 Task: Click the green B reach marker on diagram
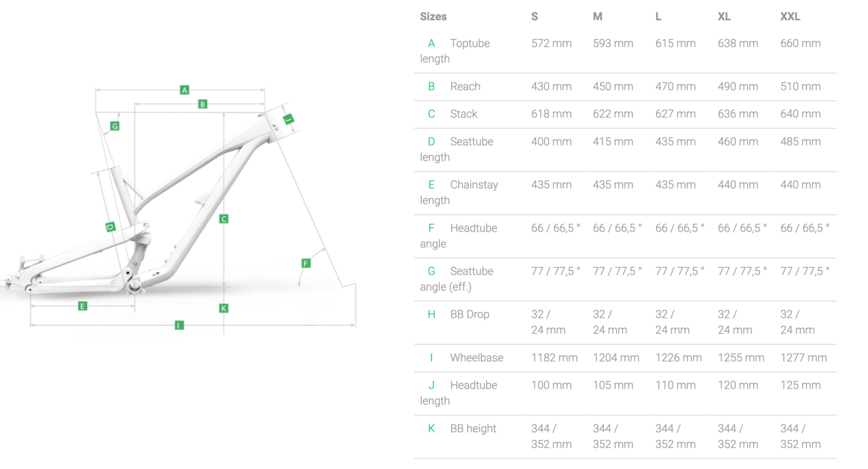pyautogui.click(x=203, y=104)
